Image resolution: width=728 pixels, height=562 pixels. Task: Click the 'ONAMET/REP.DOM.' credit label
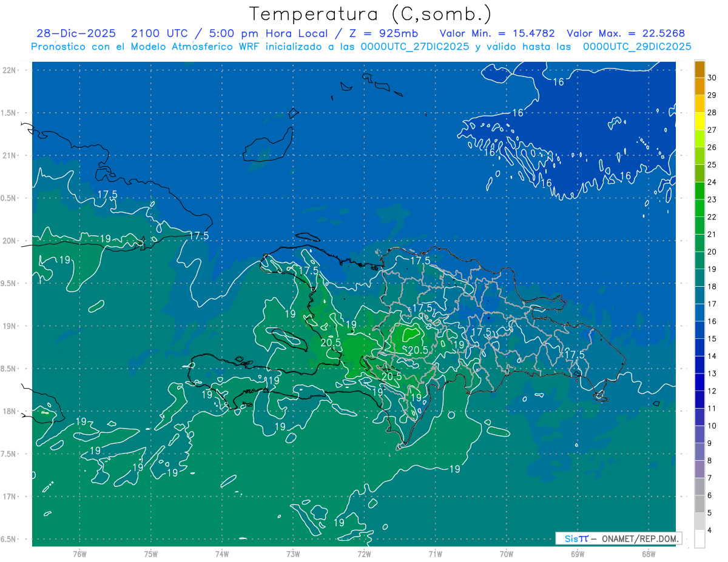pyautogui.click(x=640, y=538)
